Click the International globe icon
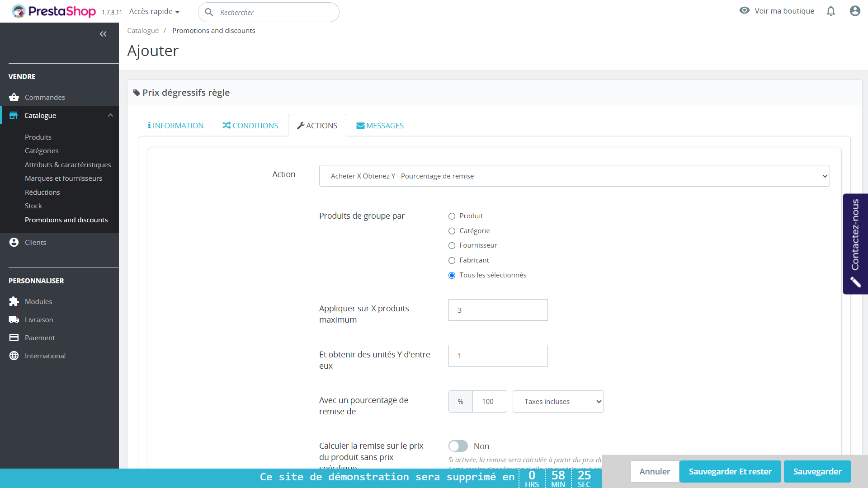 (14, 356)
